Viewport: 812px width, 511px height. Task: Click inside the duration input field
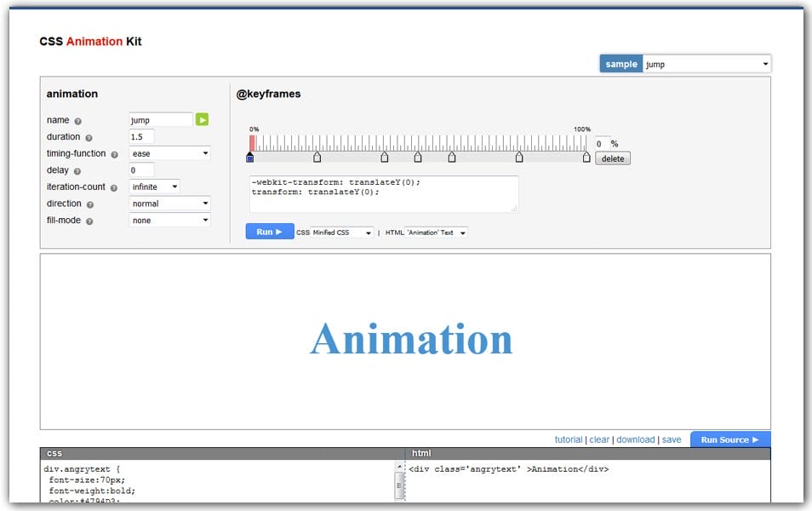141,136
